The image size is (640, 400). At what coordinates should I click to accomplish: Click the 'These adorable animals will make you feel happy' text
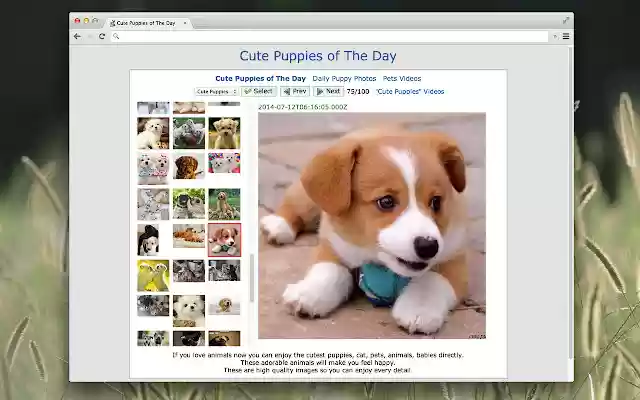click(318, 362)
